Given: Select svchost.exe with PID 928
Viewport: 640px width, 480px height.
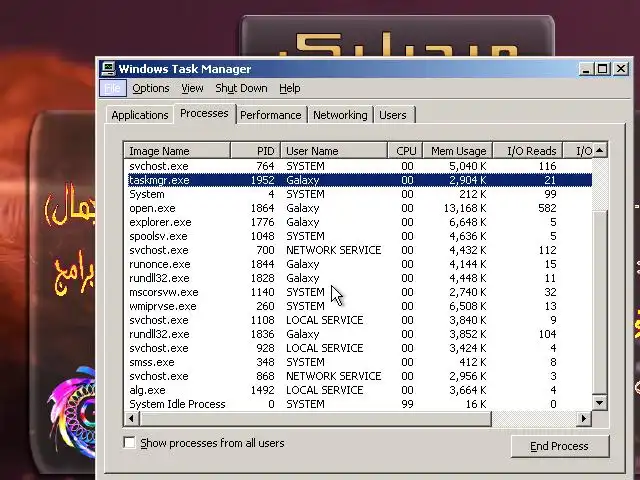Looking at the screenshot, I should point(360,348).
